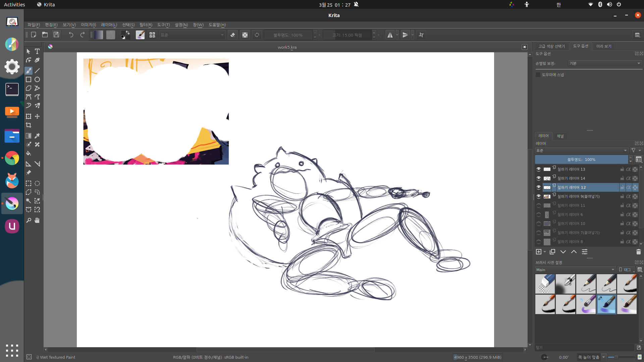Open layer properties icon
The width and height of the screenshot is (644, 362).
[x=585, y=252]
